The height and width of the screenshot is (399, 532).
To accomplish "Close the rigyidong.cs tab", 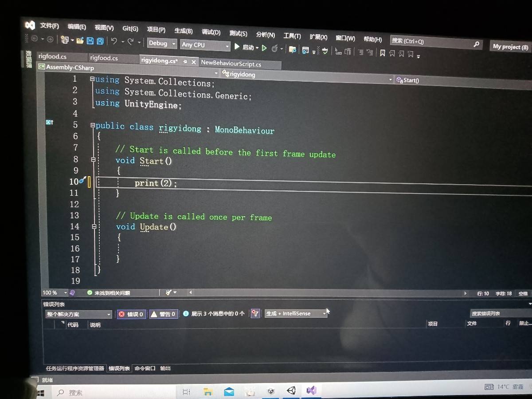I will [194, 62].
